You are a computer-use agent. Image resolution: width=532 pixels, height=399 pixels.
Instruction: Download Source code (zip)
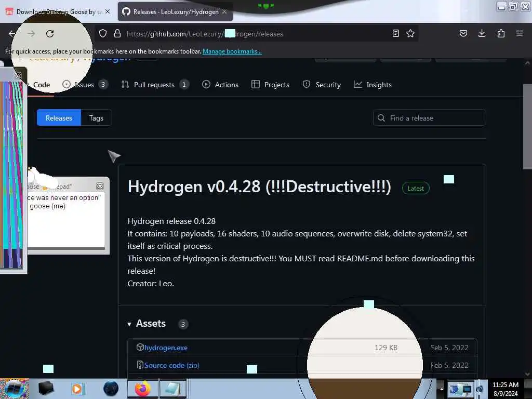pos(171,365)
